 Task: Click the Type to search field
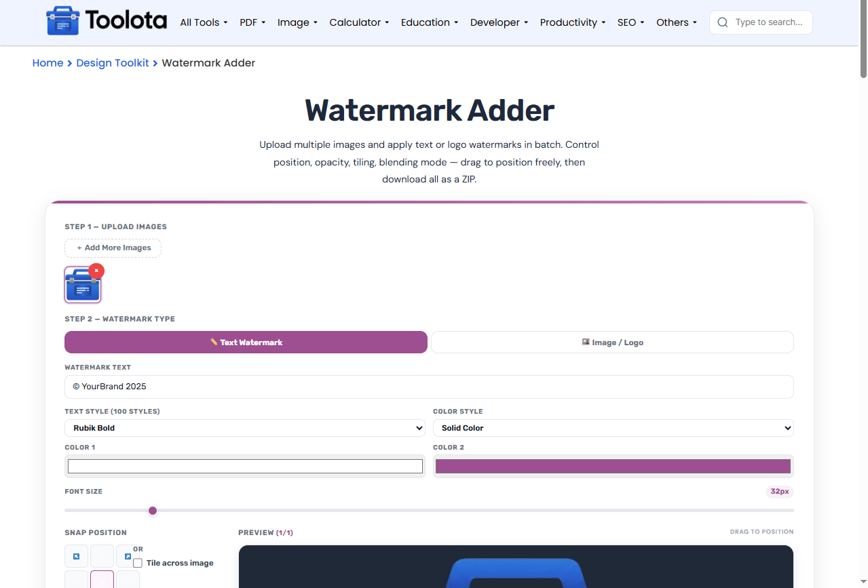coord(769,22)
